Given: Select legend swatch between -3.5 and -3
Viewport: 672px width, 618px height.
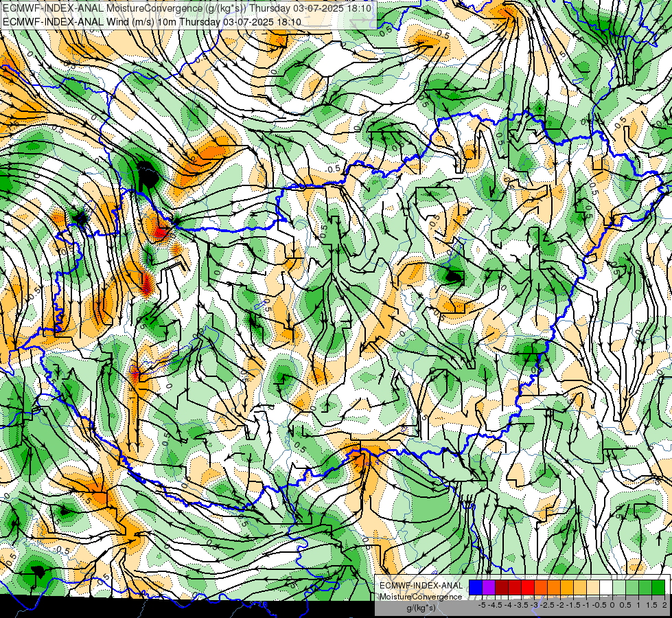Looking at the screenshot, I should pos(528,587).
